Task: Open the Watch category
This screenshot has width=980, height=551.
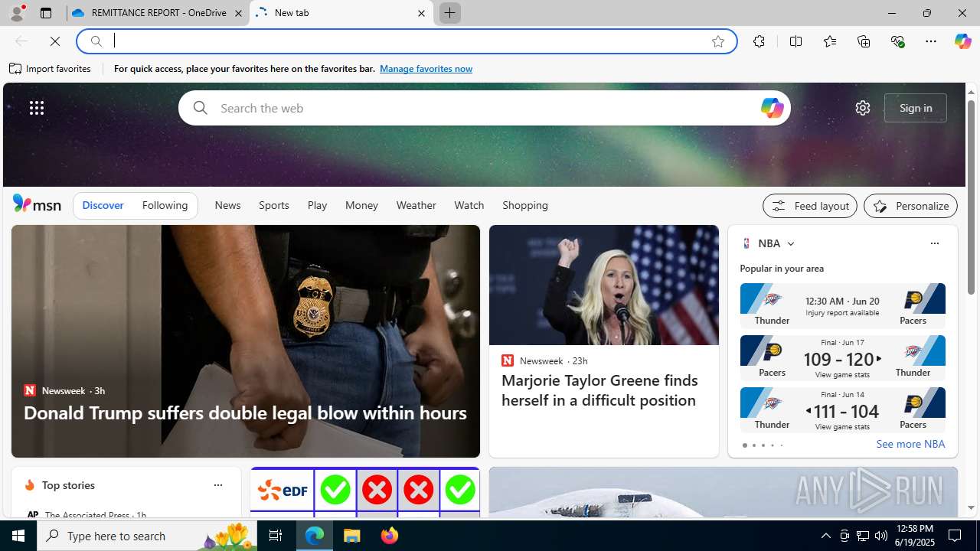Action: click(x=469, y=205)
